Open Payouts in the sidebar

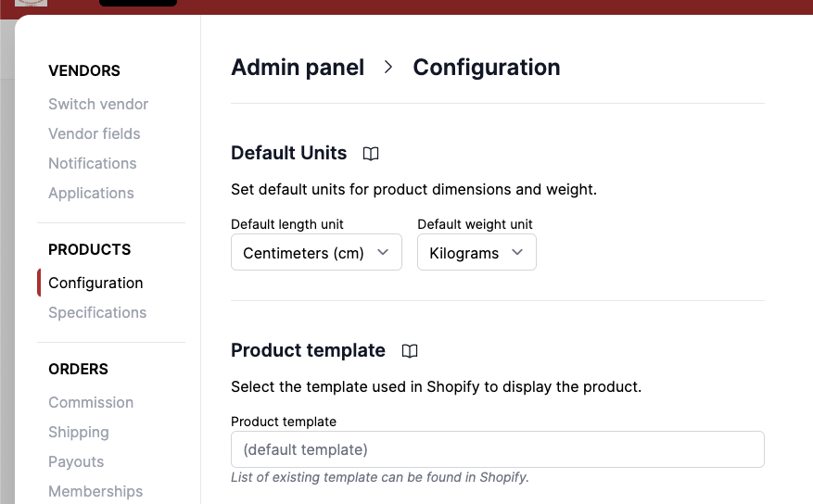click(x=76, y=462)
